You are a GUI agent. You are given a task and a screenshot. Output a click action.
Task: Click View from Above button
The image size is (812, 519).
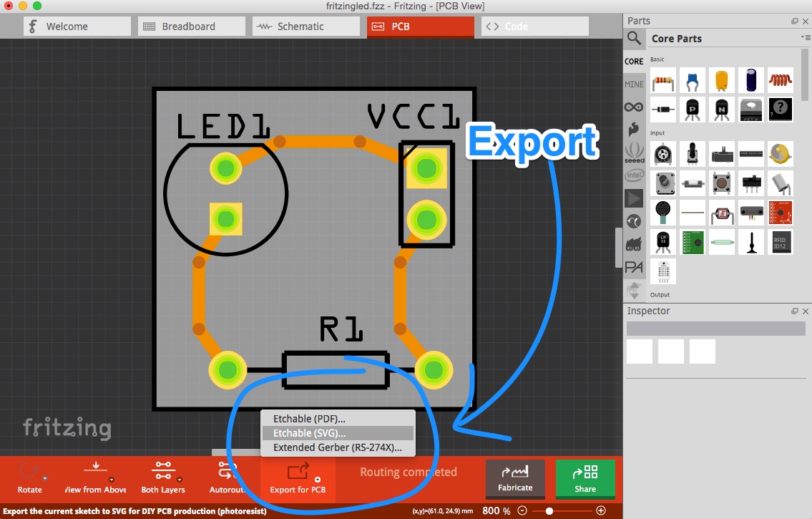coord(95,479)
